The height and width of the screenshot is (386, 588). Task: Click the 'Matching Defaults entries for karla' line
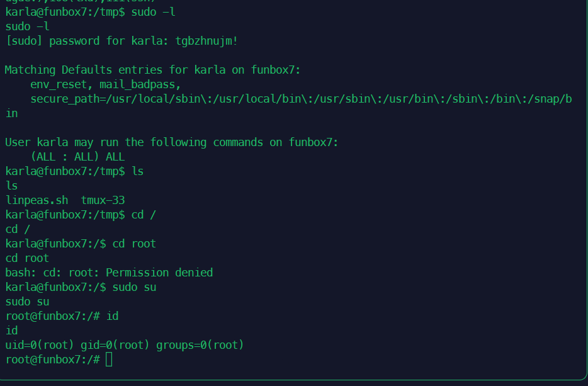tap(152, 70)
